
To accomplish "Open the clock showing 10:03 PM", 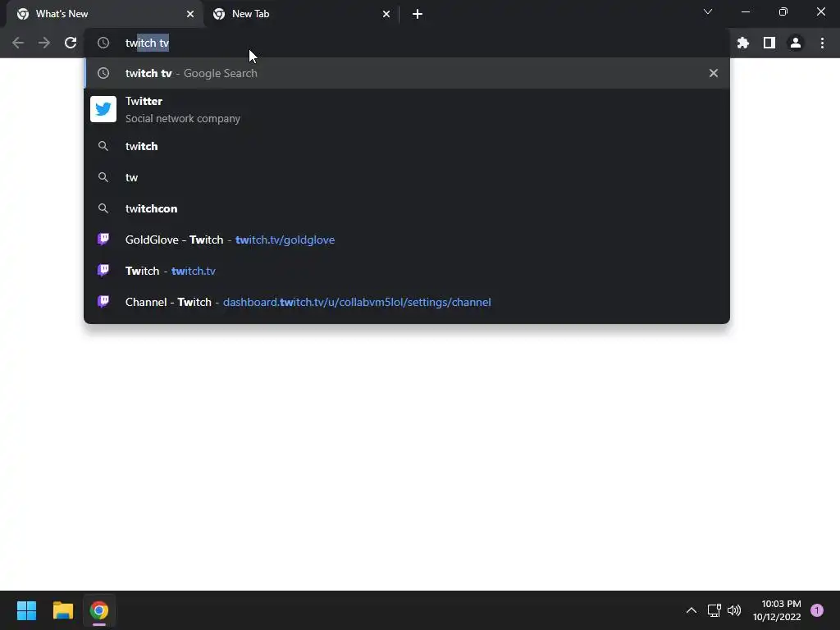I will pyautogui.click(x=777, y=610).
